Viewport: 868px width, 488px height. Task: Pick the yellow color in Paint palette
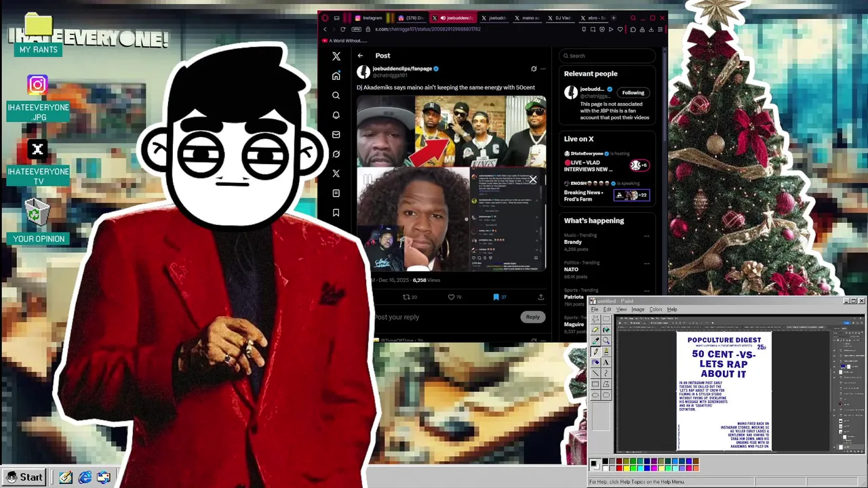pos(626,468)
